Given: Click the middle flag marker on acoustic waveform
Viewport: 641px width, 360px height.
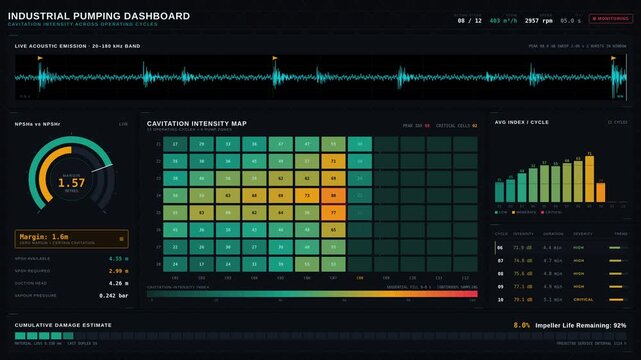Looking at the screenshot, I should pyautogui.click(x=275, y=58).
